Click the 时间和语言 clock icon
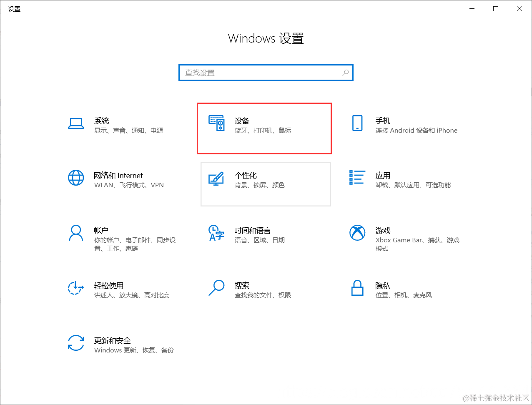 (216, 233)
